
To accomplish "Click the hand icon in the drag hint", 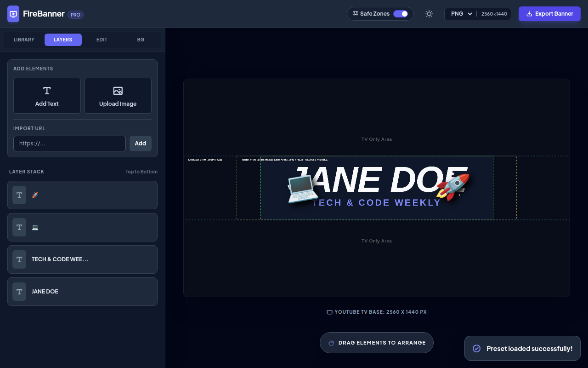I will [331, 343].
